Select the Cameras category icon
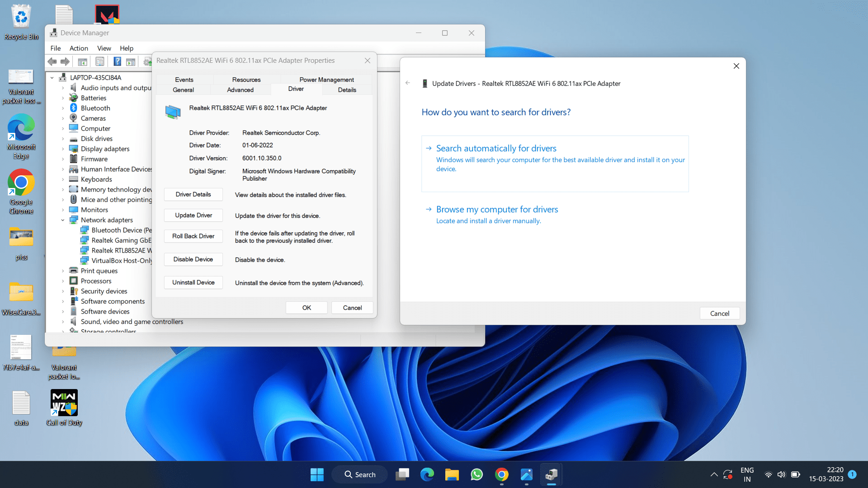Image resolution: width=868 pixels, height=488 pixels. coord(74,118)
